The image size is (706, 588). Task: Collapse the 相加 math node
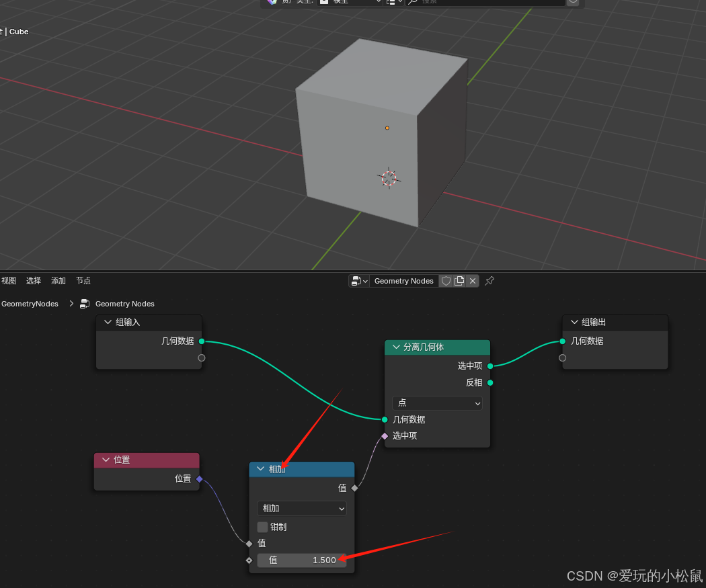260,469
